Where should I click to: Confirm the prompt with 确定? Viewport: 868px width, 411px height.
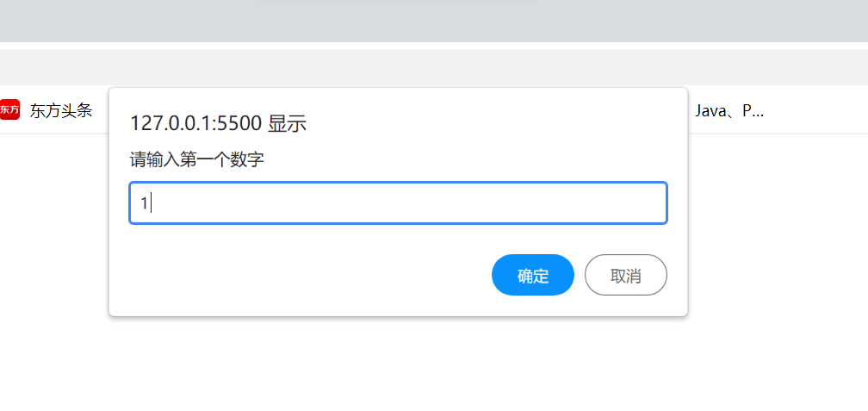pyautogui.click(x=532, y=276)
